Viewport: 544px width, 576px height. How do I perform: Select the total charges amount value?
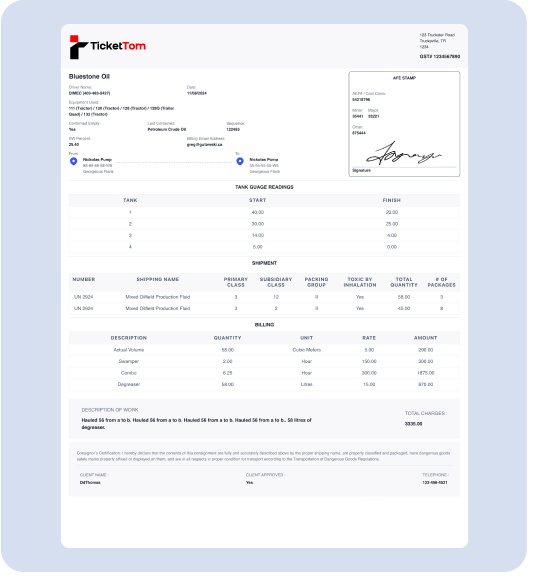(x=413, y=424)
